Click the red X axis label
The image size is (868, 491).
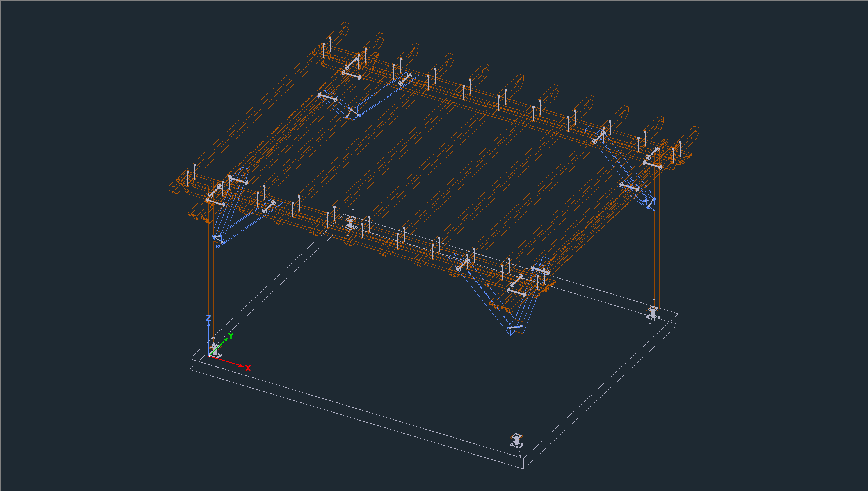pos(248,368)
